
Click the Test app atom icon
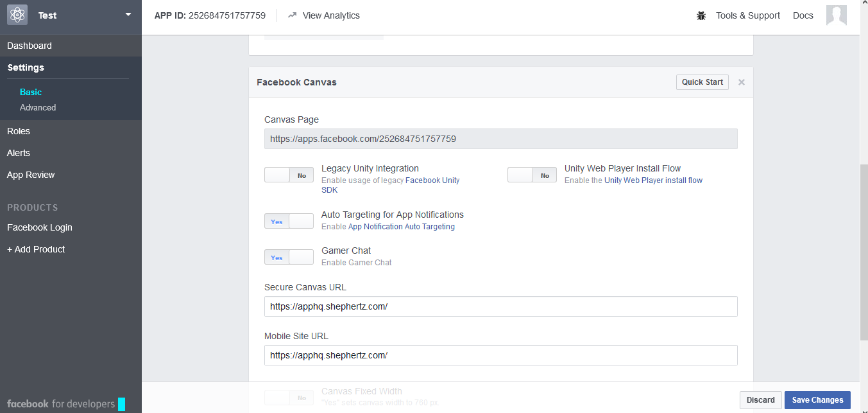(x=17, y=15)
